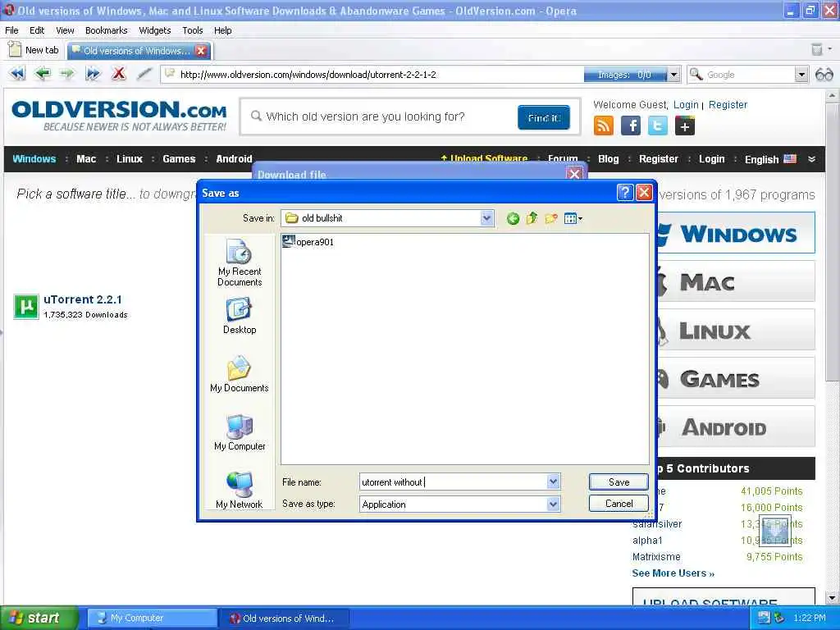Open the Games nav item
The height and width of the screenshot is (630, 840).
pyautogui.click(x=179, y=159)
